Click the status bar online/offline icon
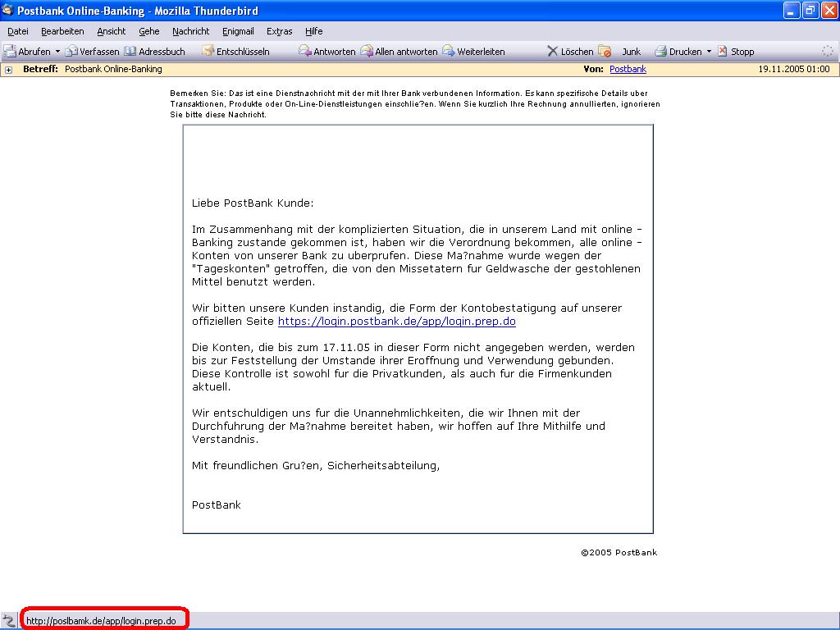840x630 pixels. point(8,621)
